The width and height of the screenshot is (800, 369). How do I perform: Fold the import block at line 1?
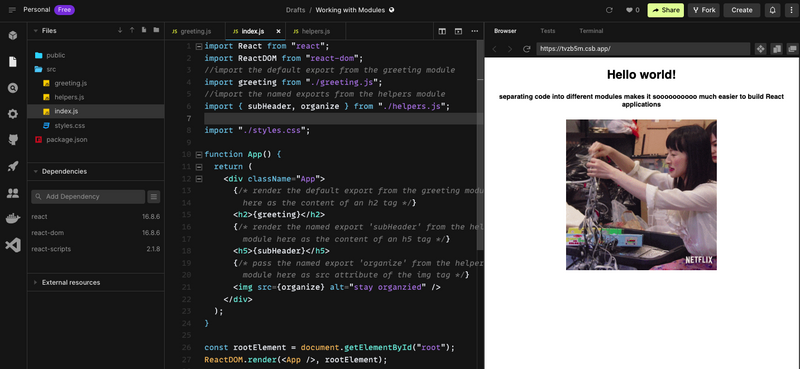coord(198,46)
